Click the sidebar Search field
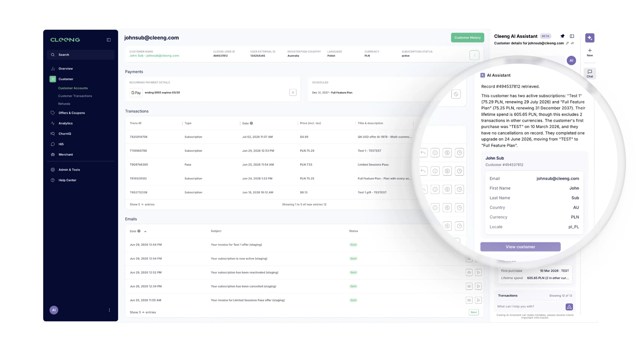This screenshot has width=644, height=364. pyautogui.click(x=80, y=55)
